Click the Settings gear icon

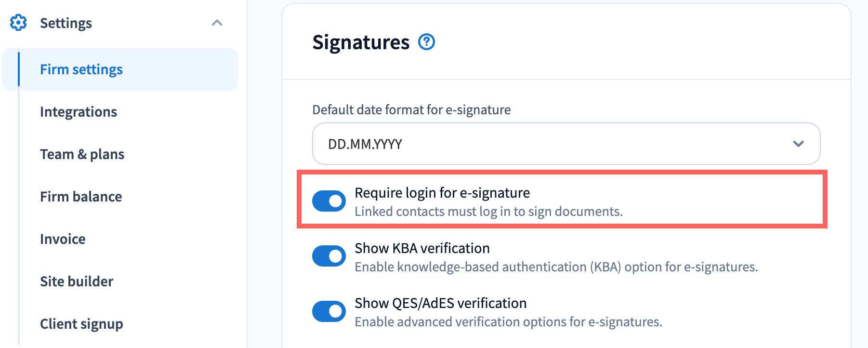pyautogui.click(x=18, y=23)
